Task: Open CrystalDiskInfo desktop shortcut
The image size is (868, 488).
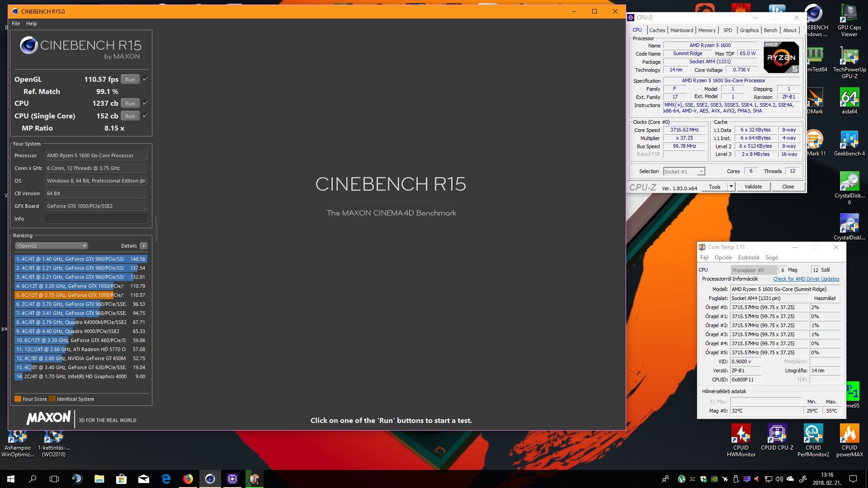Action: pyautogui.click(x=849, y=226)
